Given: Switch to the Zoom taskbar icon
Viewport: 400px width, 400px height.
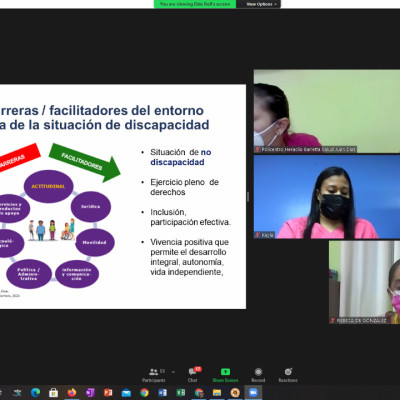Looking at the screenshot, I should [253, 393].
